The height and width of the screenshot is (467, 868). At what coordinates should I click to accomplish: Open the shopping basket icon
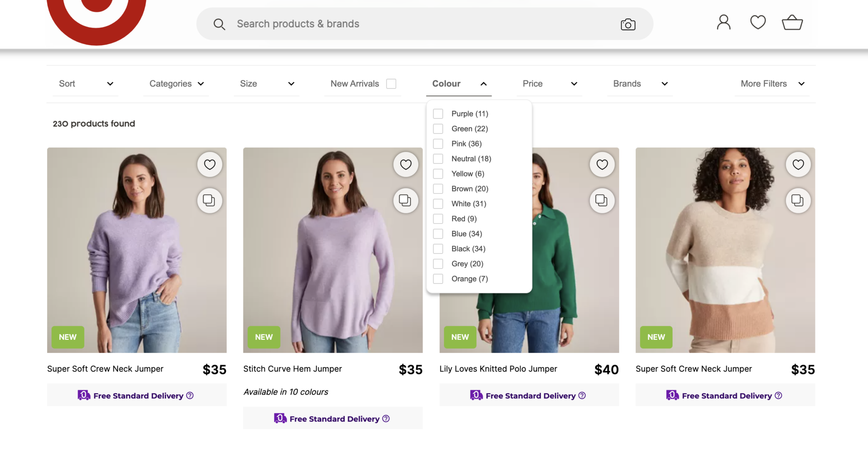[792, 22]
